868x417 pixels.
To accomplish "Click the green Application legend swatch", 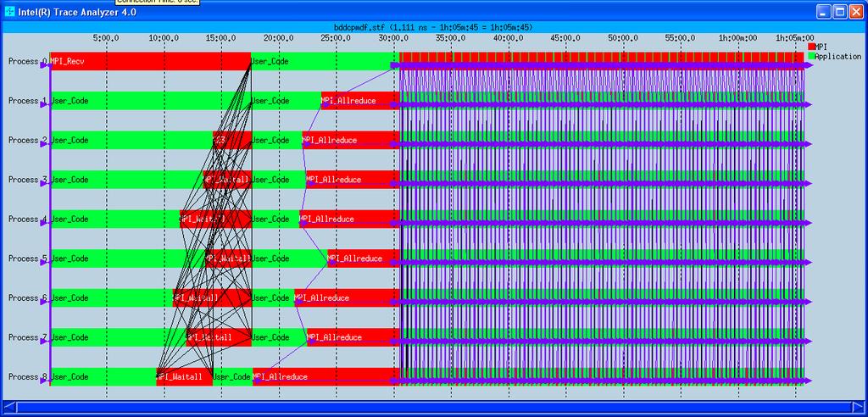I will pos(811,56).
